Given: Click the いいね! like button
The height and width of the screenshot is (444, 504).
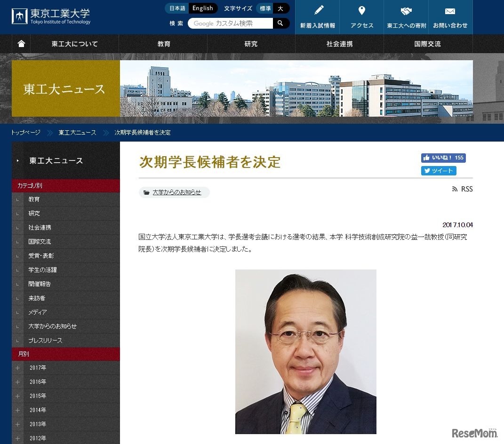Looking at the screenshot, I should pyautogui.click(x=443, y=158).
